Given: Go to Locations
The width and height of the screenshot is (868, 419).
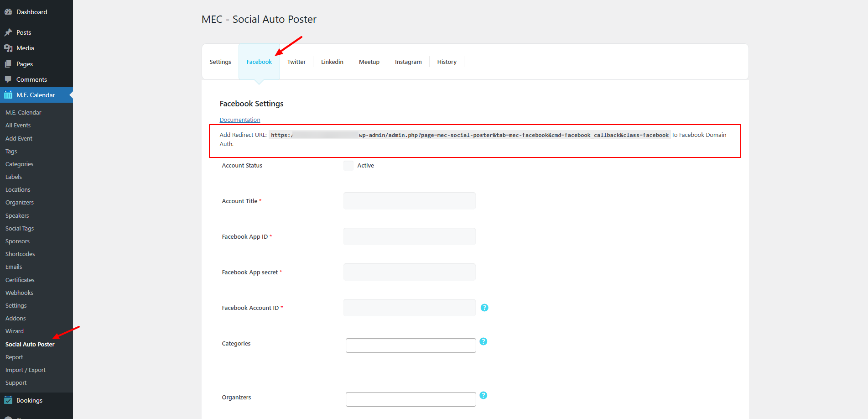Looking at the screenshot, I should [x=18, y=189].
